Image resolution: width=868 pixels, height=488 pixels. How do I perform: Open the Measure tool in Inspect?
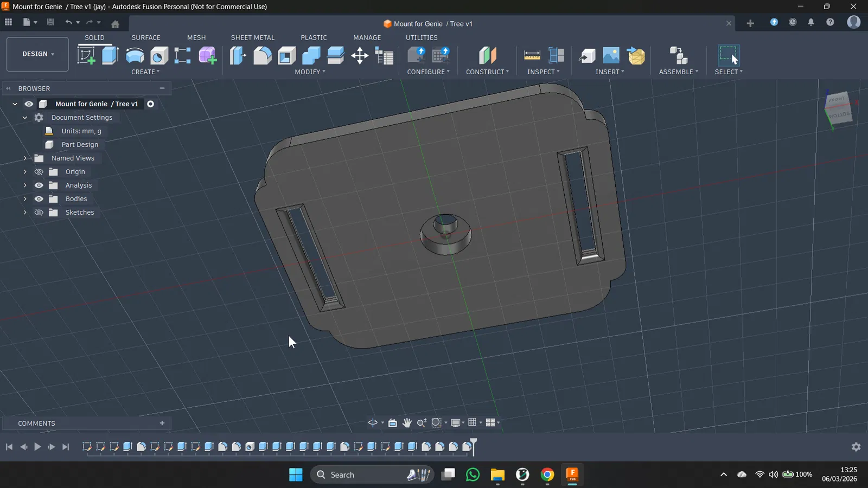click(532, 55)
